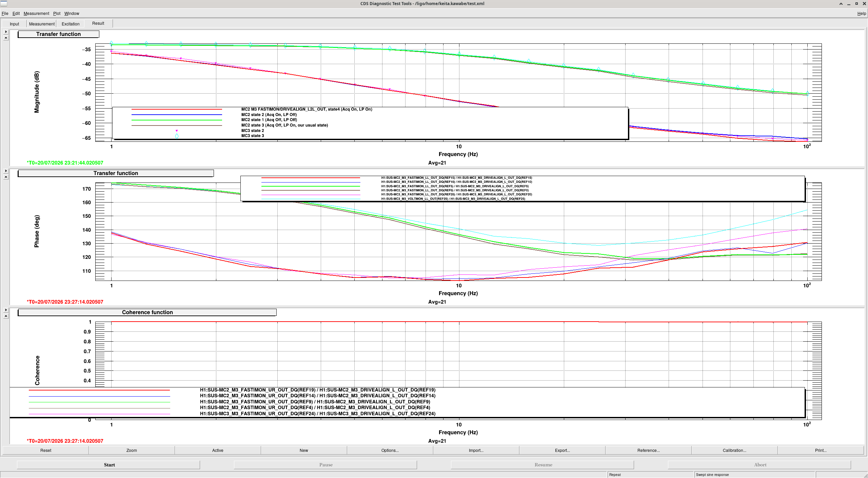The image size is (868, 478).
Task: Open the Measurement menu in menu bar
Action: coord(36,14)
